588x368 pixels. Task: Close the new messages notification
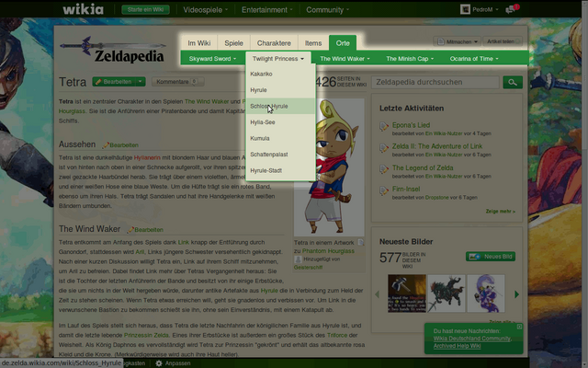(x=519, y=327)
